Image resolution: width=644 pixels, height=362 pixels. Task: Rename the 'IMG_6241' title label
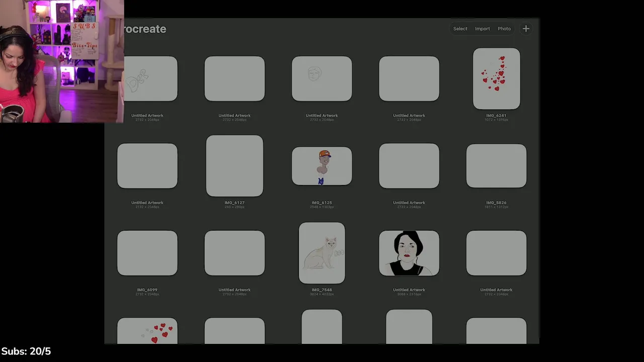496,116
